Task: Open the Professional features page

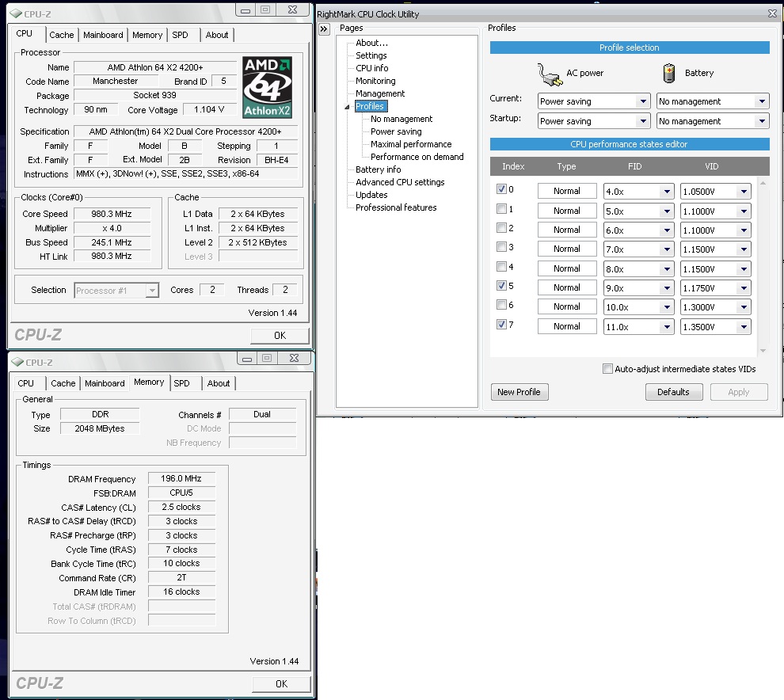Action: [x=396, y=207]
